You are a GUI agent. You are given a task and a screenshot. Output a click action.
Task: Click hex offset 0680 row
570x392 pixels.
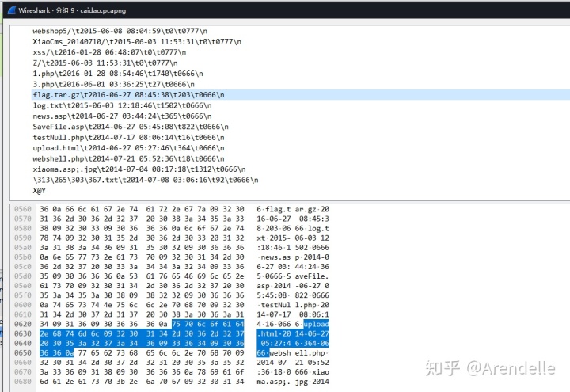(x=172, y=382)
